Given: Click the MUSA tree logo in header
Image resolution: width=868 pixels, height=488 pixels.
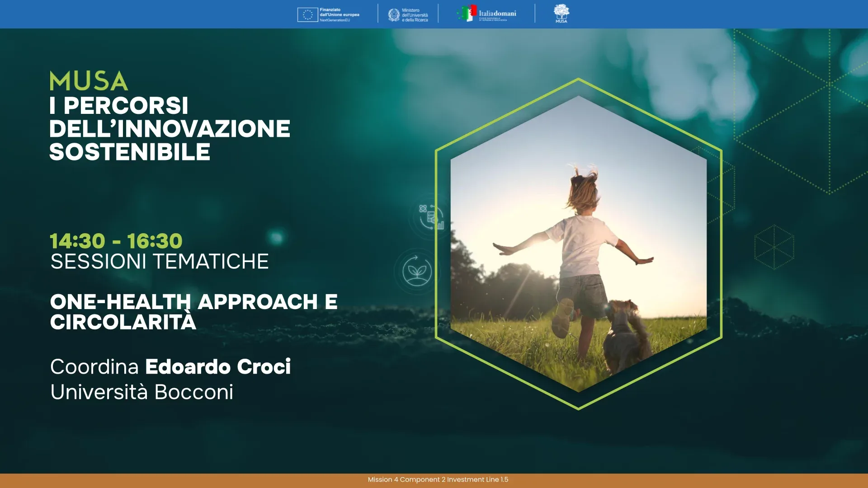Looking at the screenshot, I should pyautogui.click(x=561, y=13).
